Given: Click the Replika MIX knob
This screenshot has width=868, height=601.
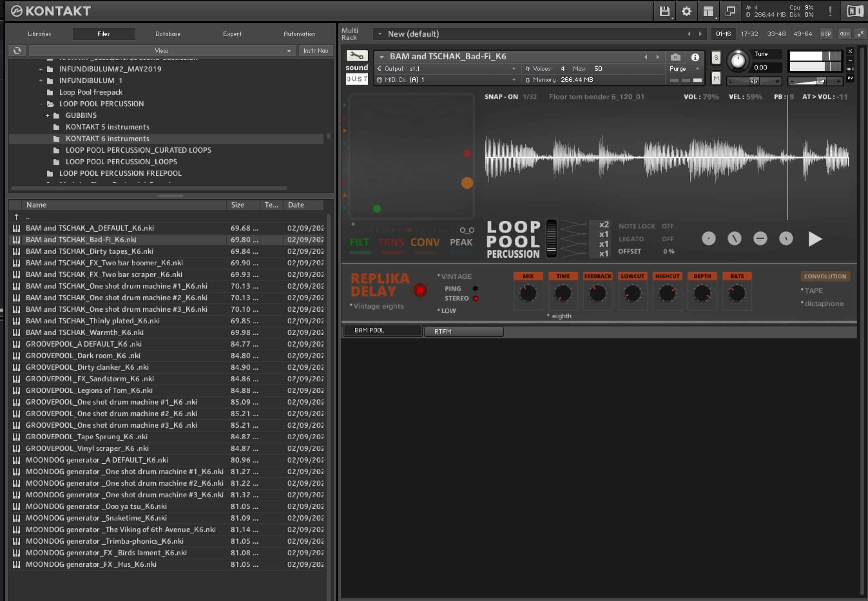Looking at the screenshot, I should 528,293.
